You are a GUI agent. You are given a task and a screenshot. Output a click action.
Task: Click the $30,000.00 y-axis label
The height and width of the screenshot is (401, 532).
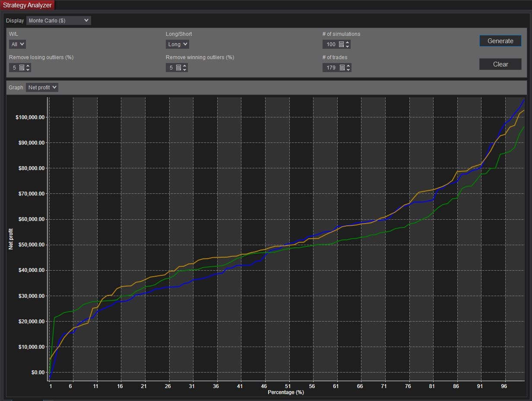(31, 296)
